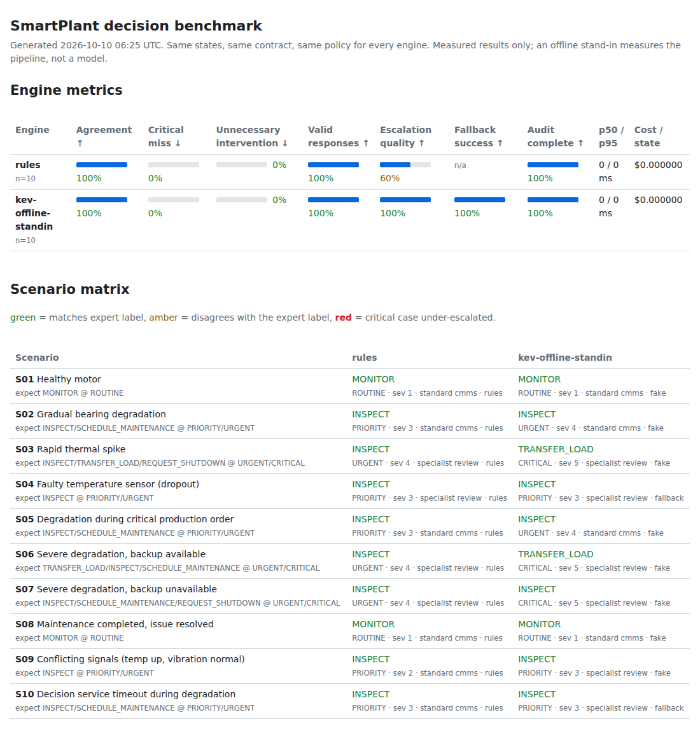Click the rules $0.000000 cost value

(658, 165)
